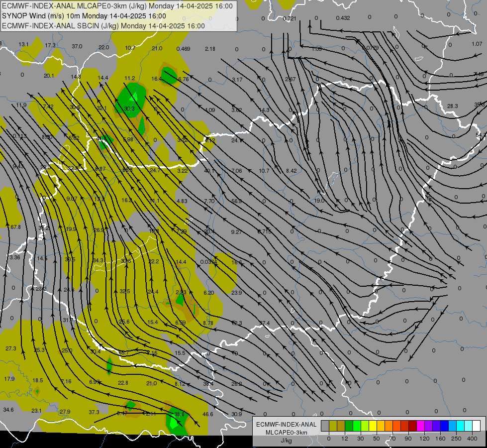Click the map value '18.5'

[x=38, y=380]
